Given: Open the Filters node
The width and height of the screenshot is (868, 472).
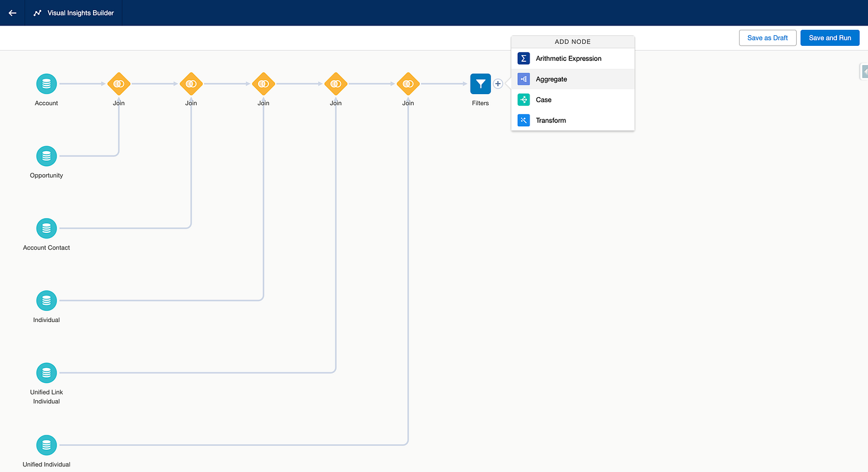Looking at the screenshot, I should (480, 84).
